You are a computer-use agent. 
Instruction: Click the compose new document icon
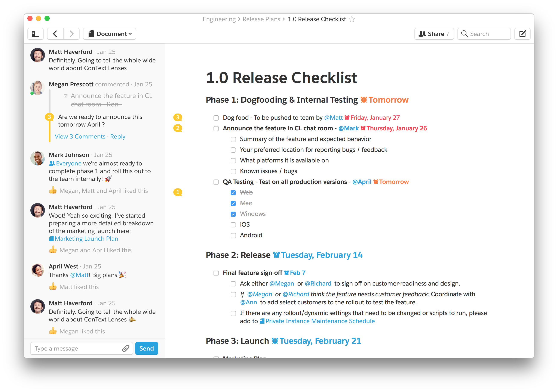pyautogui.click(x=522, y=34)
